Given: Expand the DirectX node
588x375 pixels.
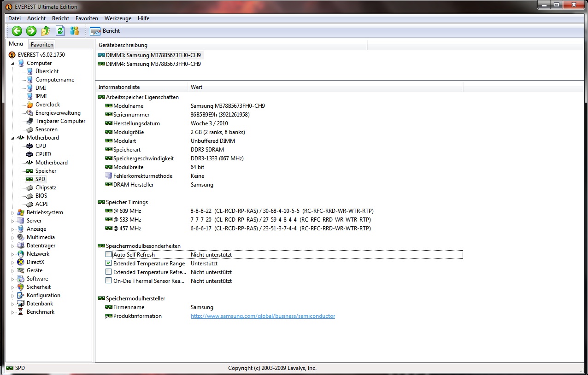Looking at the screenshot, I should [12, 262].
